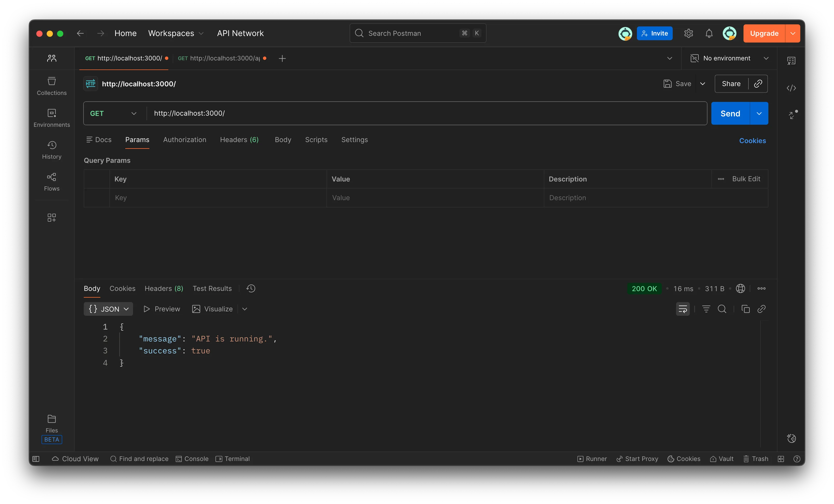Search within the response body
834x504 pixels.
click(722, 309)
